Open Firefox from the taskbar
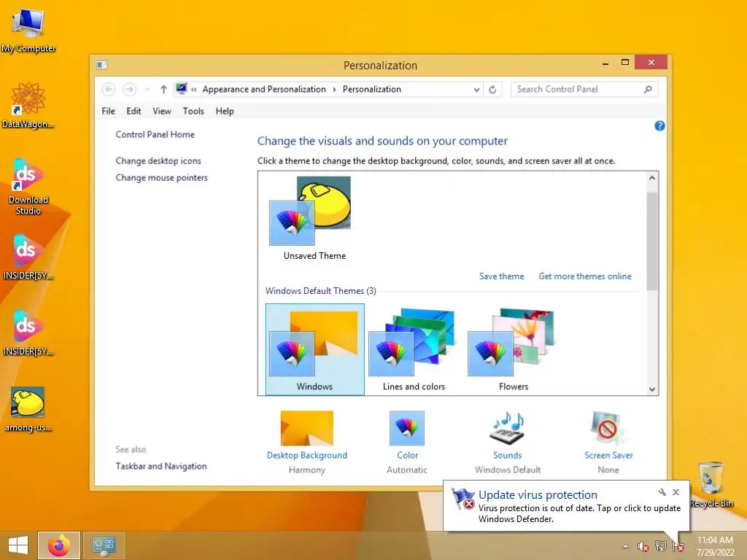The width and height of the screenshot is (747, 560). tap(59, 545)
